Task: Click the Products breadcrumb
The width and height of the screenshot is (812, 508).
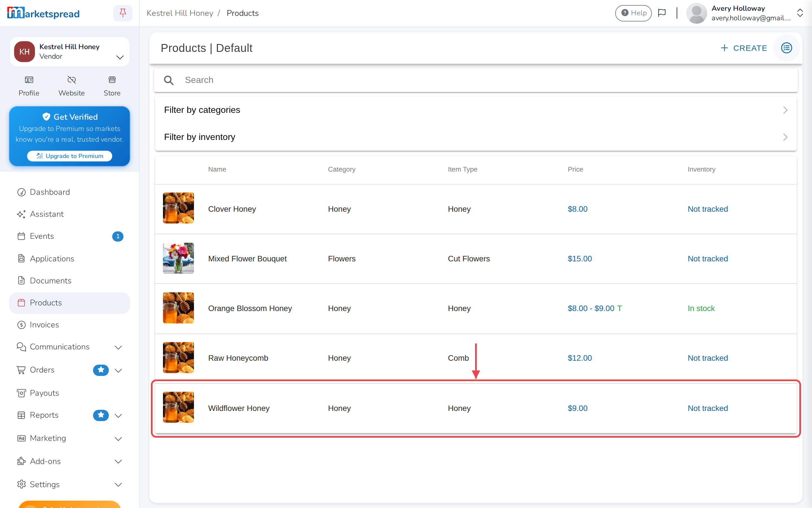Action: [x=242, y=13]
